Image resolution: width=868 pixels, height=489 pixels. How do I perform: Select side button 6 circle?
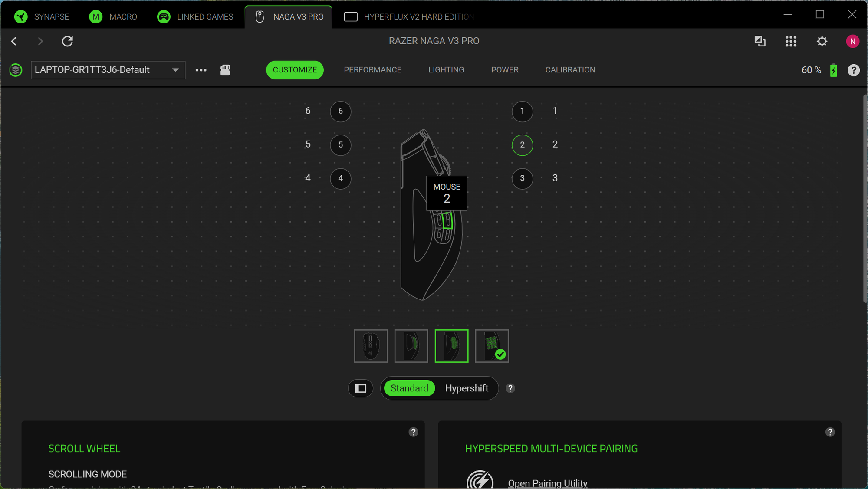341,111
